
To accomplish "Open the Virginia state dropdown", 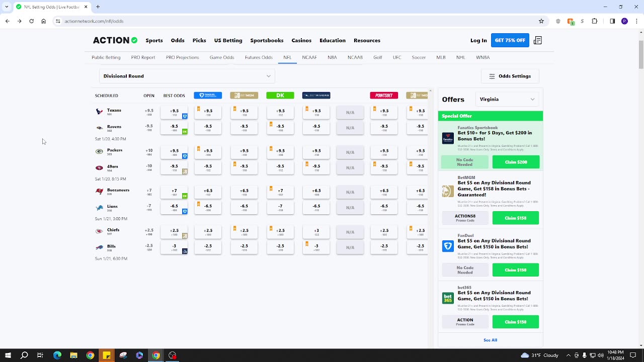I will (507, 99).
